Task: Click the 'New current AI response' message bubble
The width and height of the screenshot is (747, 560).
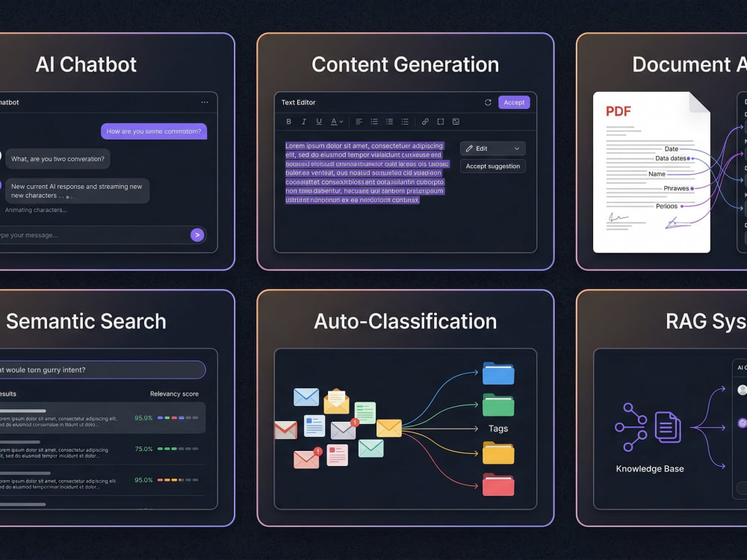Action: coord(77,191)
